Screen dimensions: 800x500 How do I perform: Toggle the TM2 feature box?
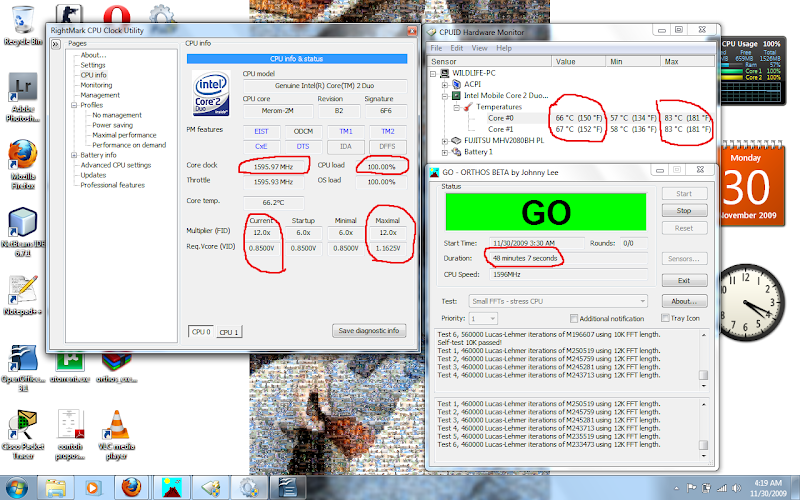point(388,132)
